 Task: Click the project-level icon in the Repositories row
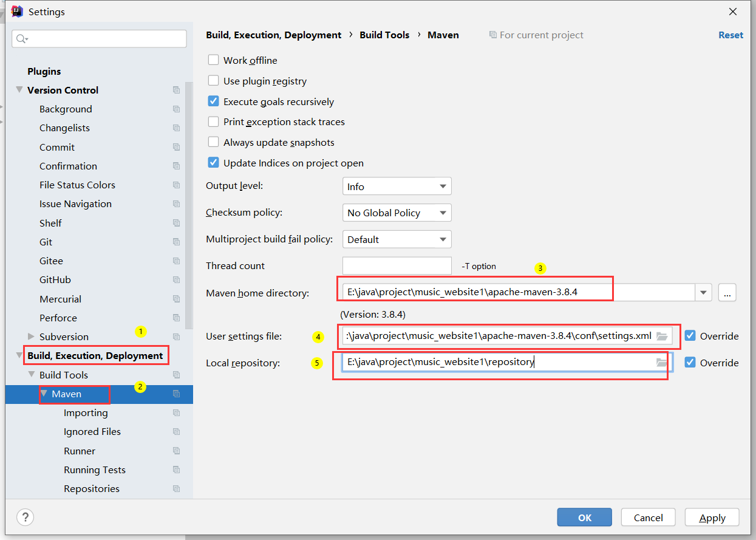coord(176,489)
